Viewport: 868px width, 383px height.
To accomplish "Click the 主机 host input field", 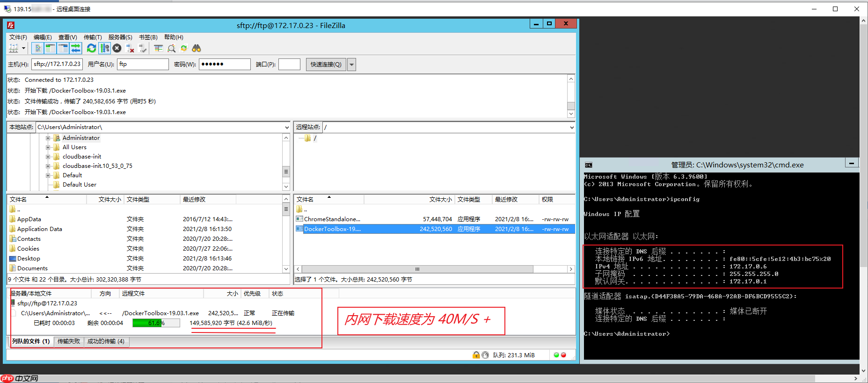I will [x=58, y=64].
